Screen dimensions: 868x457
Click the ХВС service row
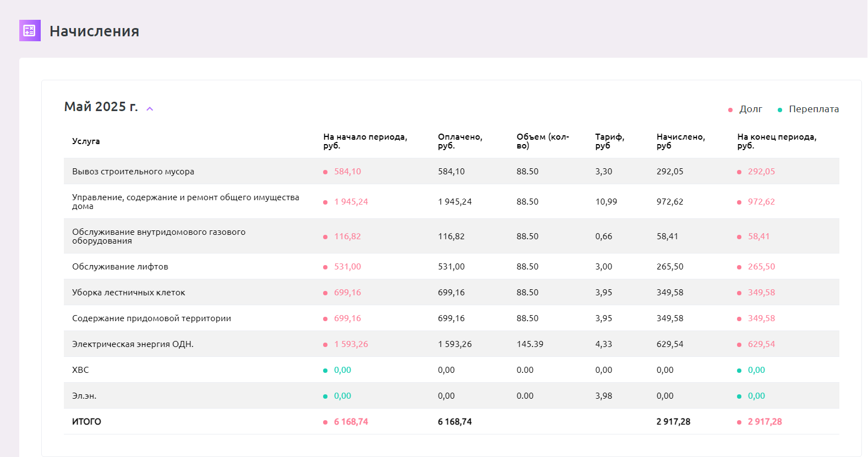pos(80,370)
